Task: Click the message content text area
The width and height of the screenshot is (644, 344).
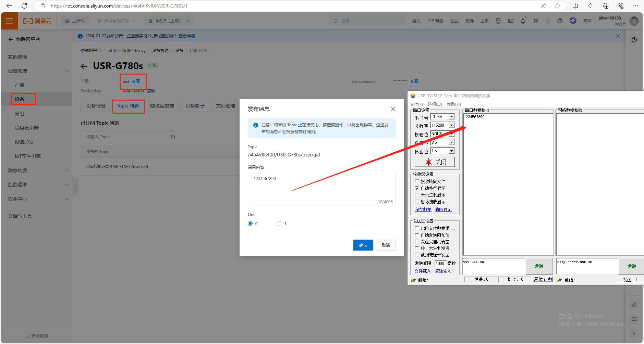Action: (321, 188)
